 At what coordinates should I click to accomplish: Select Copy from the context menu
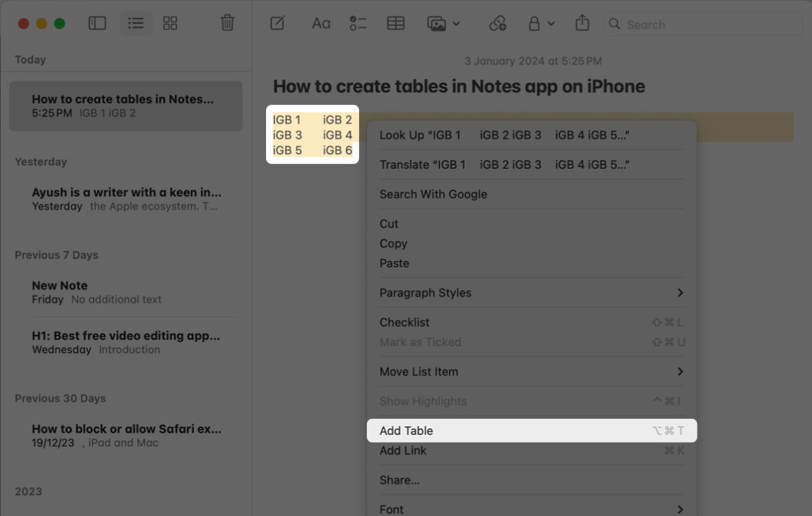click(393, 244)
